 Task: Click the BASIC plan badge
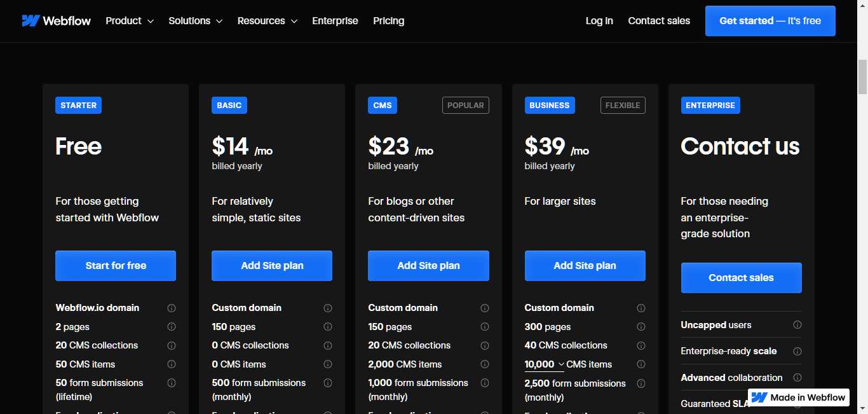coord(229,106)
